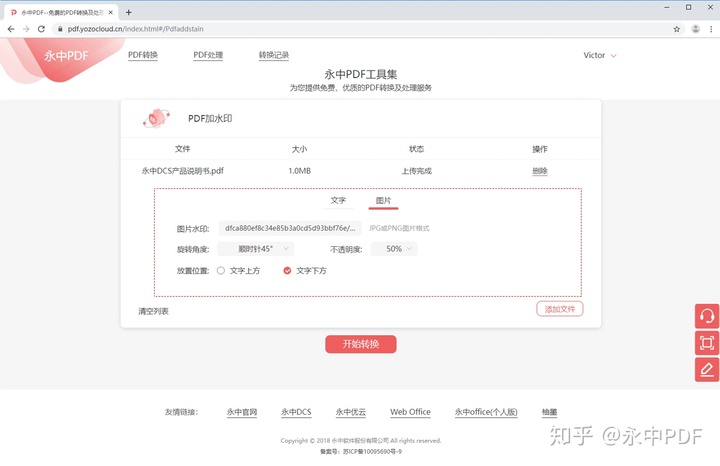Click the 状态 column header

pyautogui.click(x=416, y=149)
